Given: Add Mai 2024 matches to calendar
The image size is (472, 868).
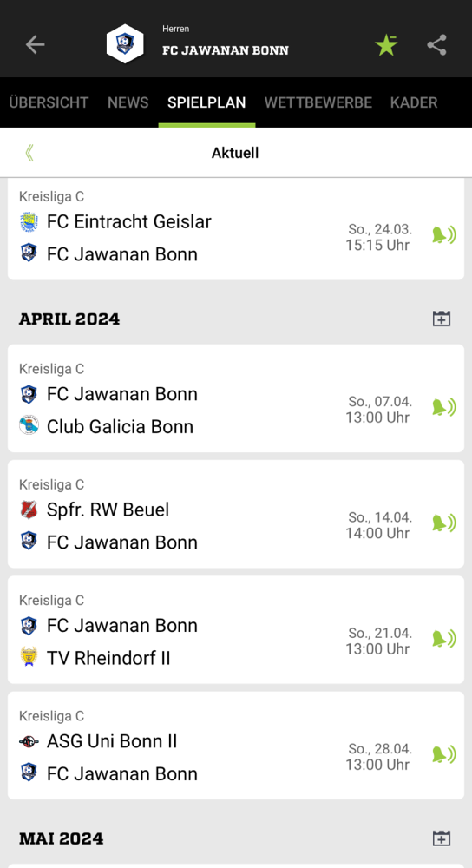Looking at the screenshot, I should pyautogui.click(x=442, y=838).
